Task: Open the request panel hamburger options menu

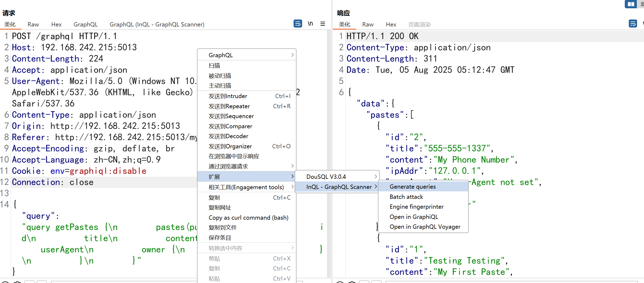Action: [x=323, y=24]
